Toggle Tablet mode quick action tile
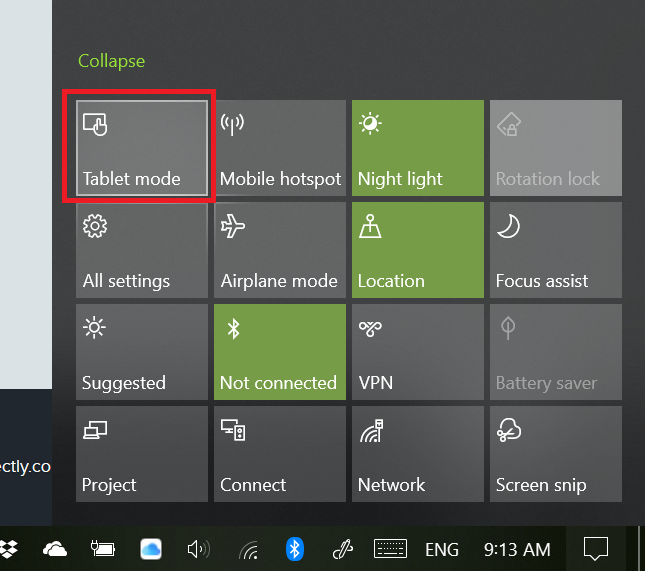The width and height of the screenshot is (645, 571). (142, 148)
